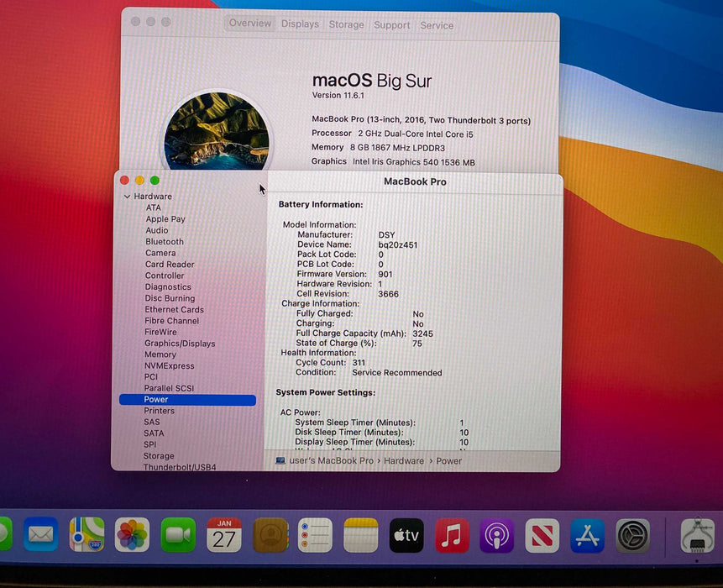The height and width of the screenshot is (588, 723).
Task: Open Service tab in About window
Action: tap(437, 25)
